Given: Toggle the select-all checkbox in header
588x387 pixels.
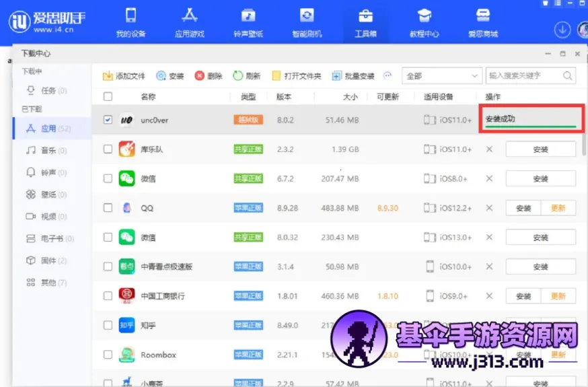Looking at the screenshot, I should click(108, 96).
